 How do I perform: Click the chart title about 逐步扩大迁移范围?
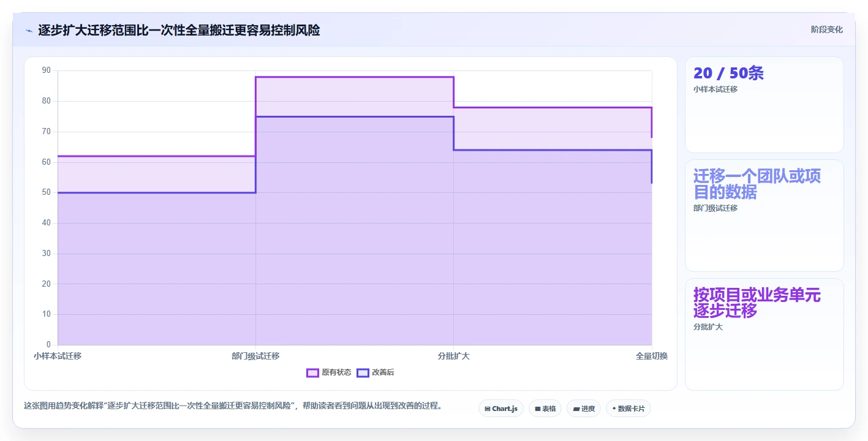(x=179, y=30)
